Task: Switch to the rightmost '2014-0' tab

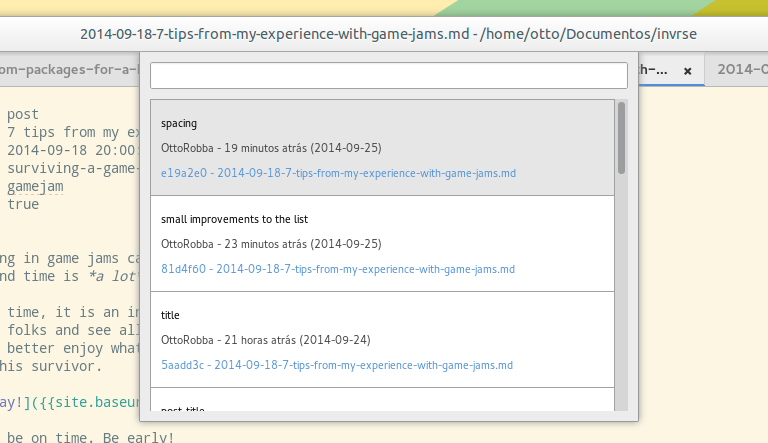Action: (737, 69)
